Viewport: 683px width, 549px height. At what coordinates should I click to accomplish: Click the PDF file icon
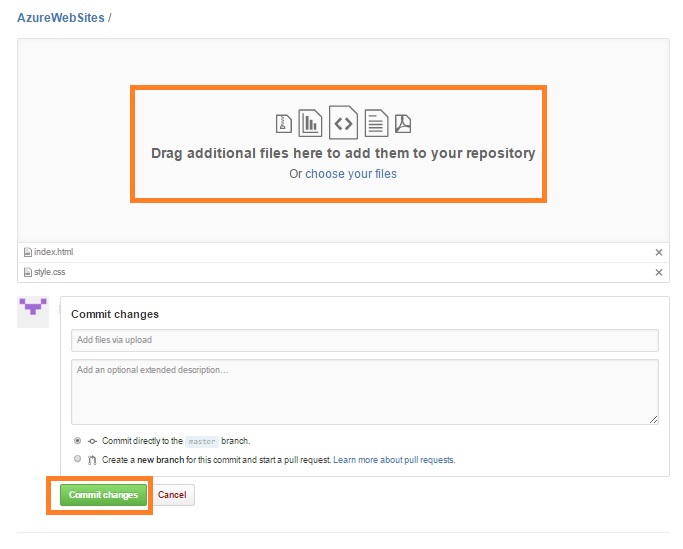click(x=402, y=124)
